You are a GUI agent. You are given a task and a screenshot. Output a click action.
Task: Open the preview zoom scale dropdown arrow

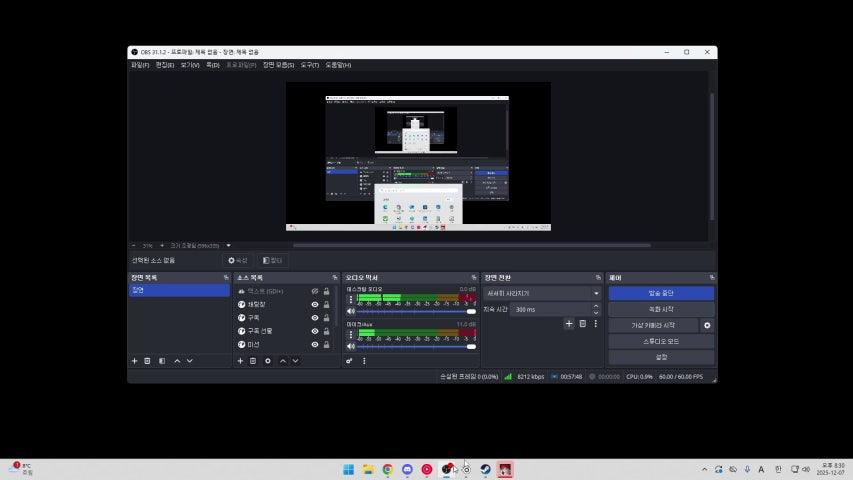(228, 245)
